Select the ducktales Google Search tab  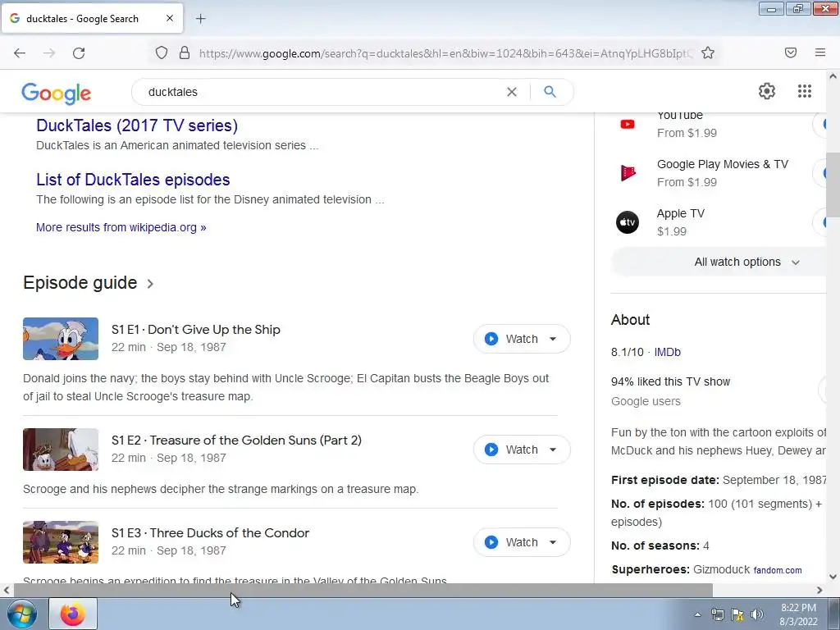point(92,19)
